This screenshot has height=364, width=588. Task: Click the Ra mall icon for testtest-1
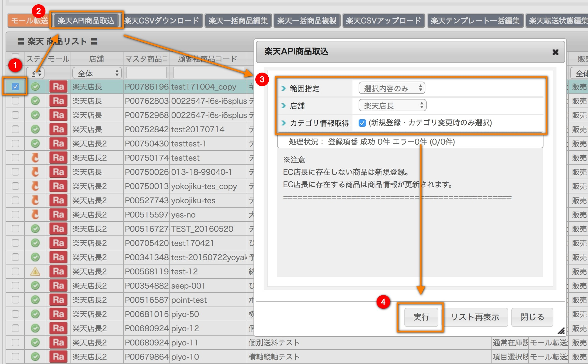pyautogui.click(x=58, y=144)
